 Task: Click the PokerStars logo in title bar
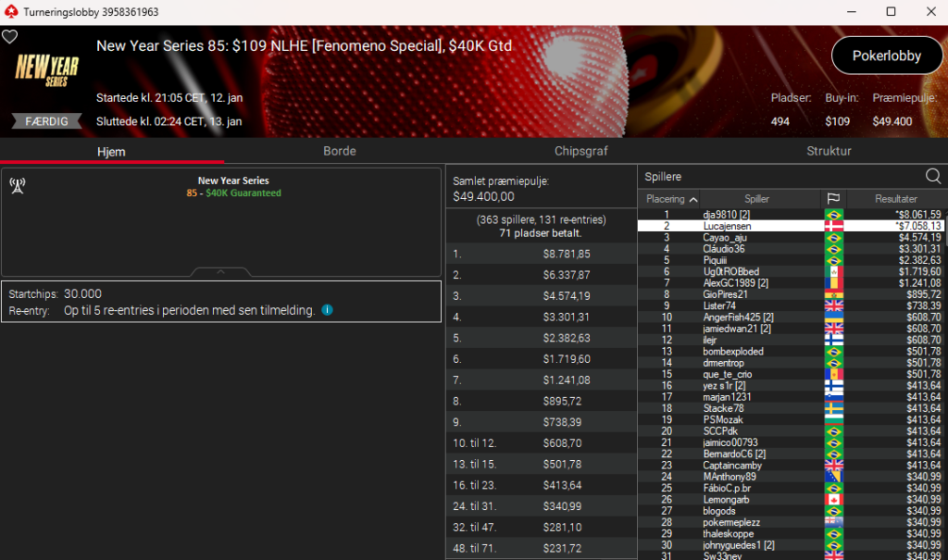(11, 11)
